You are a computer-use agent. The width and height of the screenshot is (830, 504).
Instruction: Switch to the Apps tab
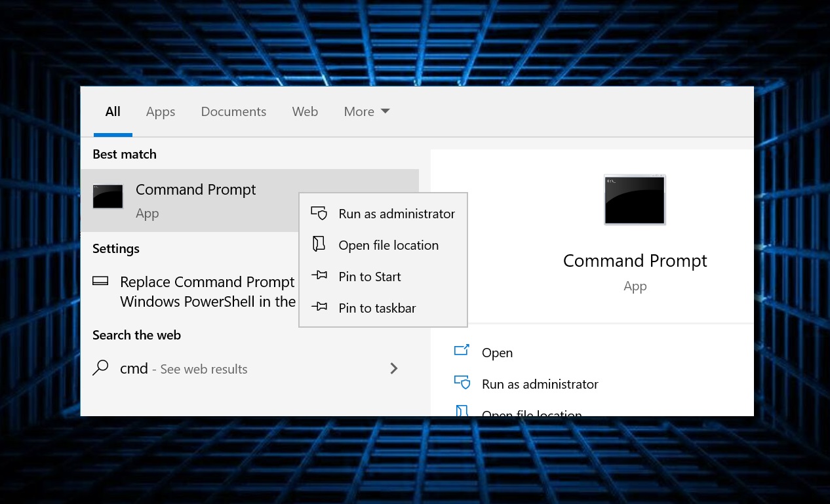click(161, 111)
